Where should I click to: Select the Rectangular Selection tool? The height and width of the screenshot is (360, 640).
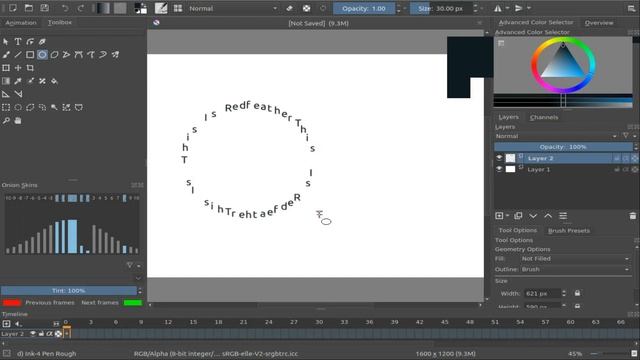coord(6,107)
